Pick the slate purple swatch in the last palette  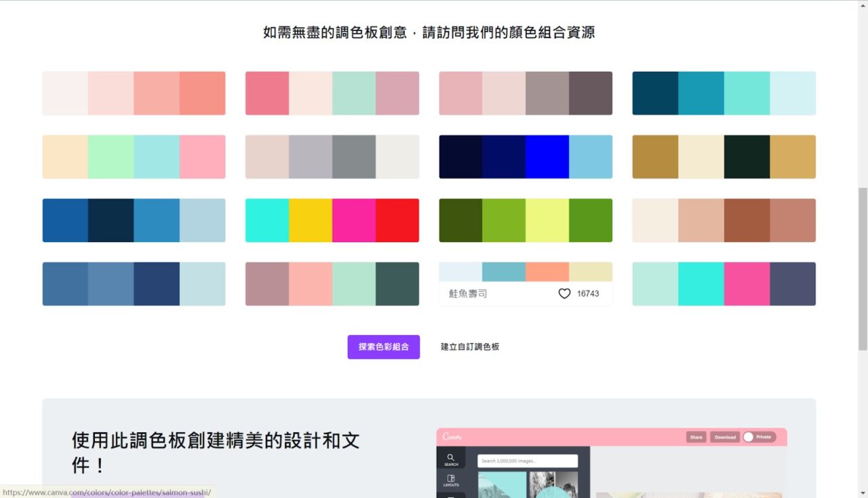[793, 284]
